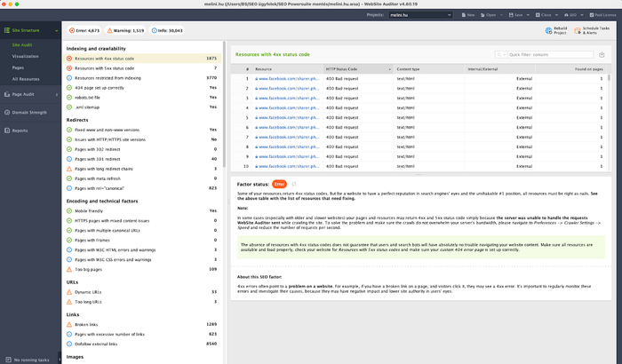622x364 pixels.
Task: Select HTTPS pages with mixed content issues
Action: 142,221
